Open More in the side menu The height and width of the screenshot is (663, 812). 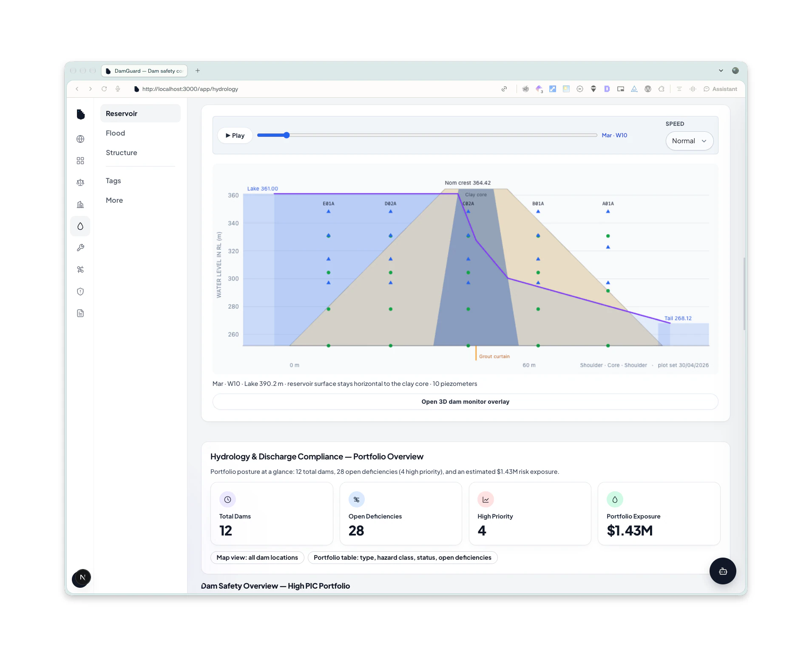pyautogui.click(x=140, y=200)
